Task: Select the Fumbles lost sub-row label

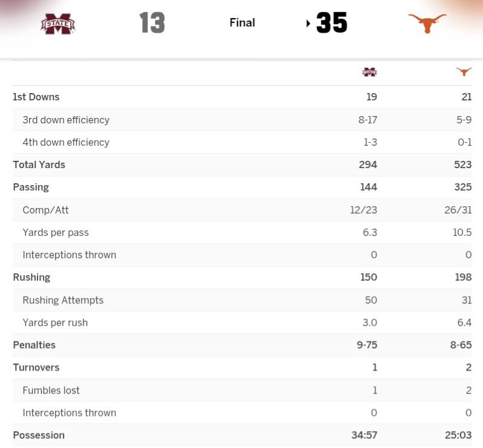Action: [51, 390]
